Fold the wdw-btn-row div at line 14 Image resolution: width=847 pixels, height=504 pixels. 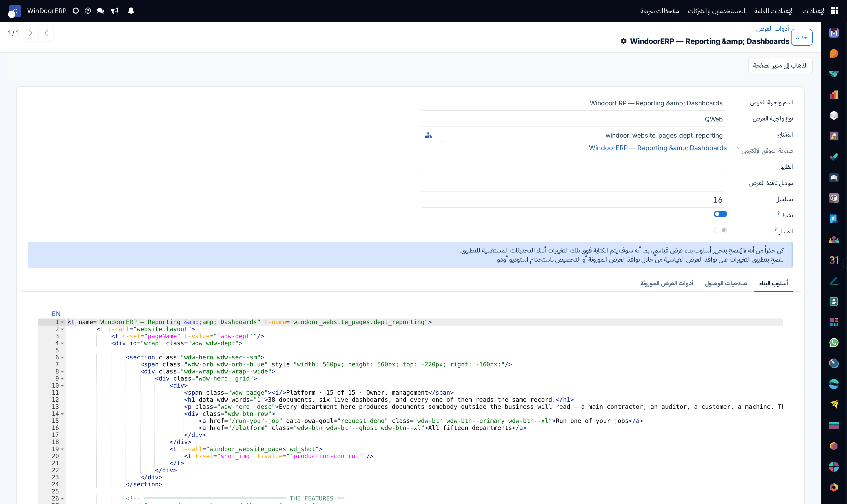(x=63, y=414)
